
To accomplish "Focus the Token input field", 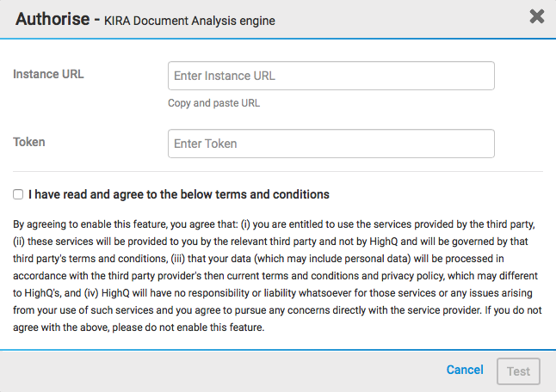I will click(x=331, y=144).
